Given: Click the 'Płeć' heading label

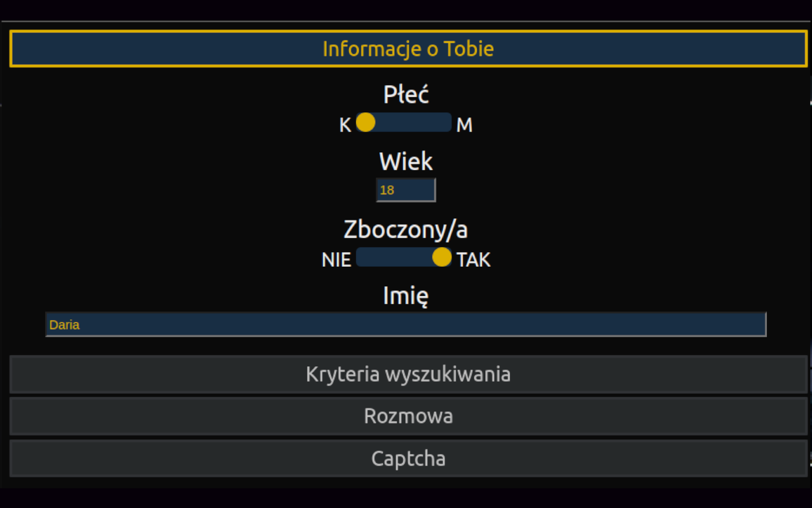Looking at the screenshot, I should pos(406,95).
